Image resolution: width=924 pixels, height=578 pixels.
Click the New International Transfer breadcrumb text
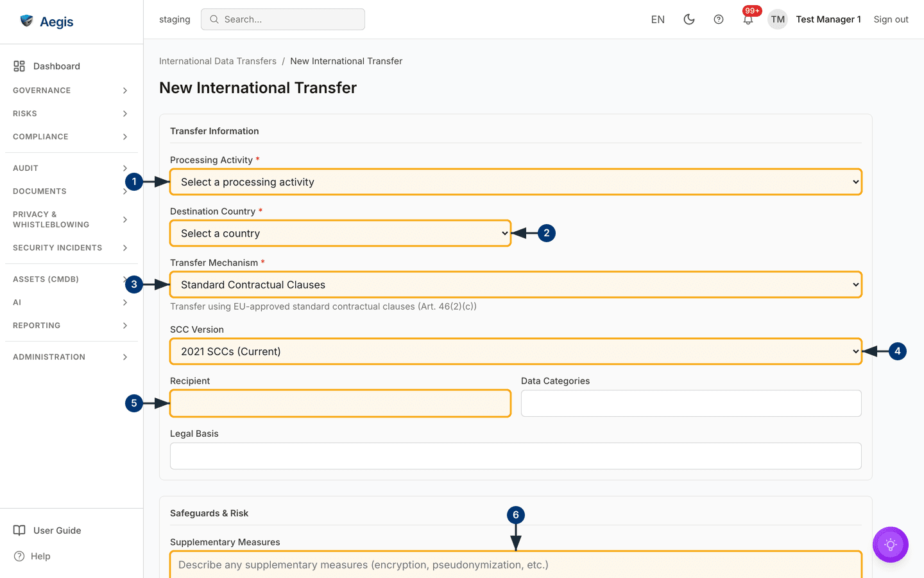coord(346,61)
